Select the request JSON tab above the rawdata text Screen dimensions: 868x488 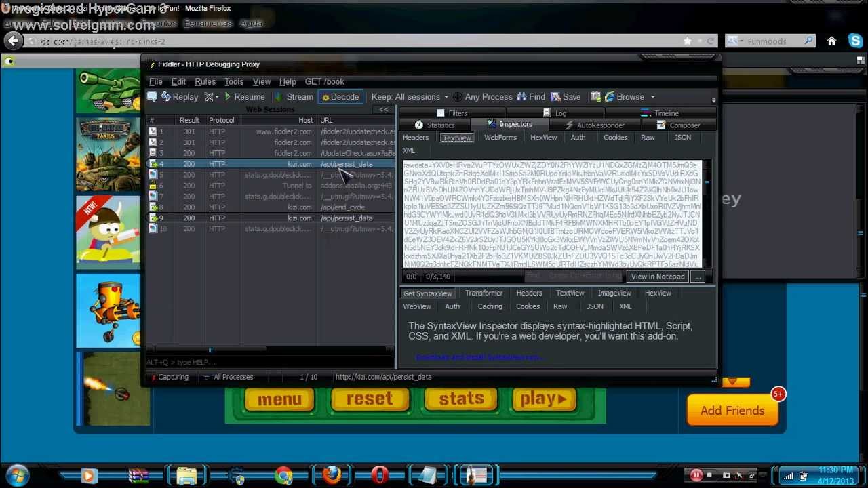point(682,138)
